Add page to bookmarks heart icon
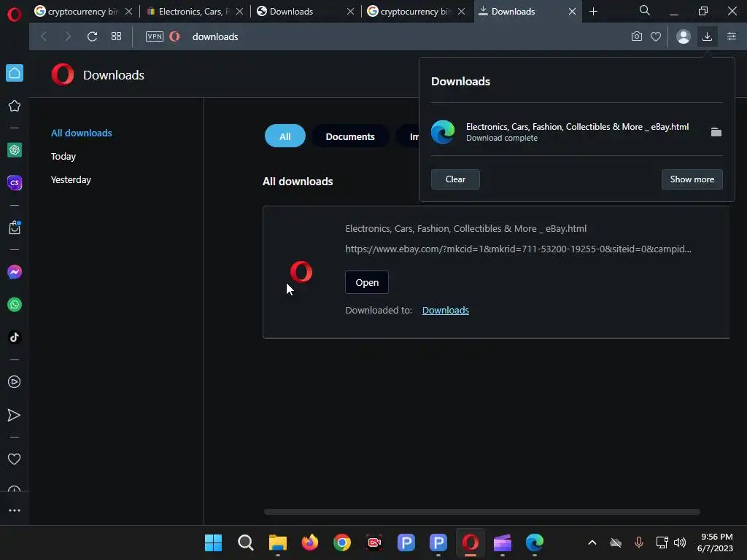Screen dimensions: 747x560 656,36
